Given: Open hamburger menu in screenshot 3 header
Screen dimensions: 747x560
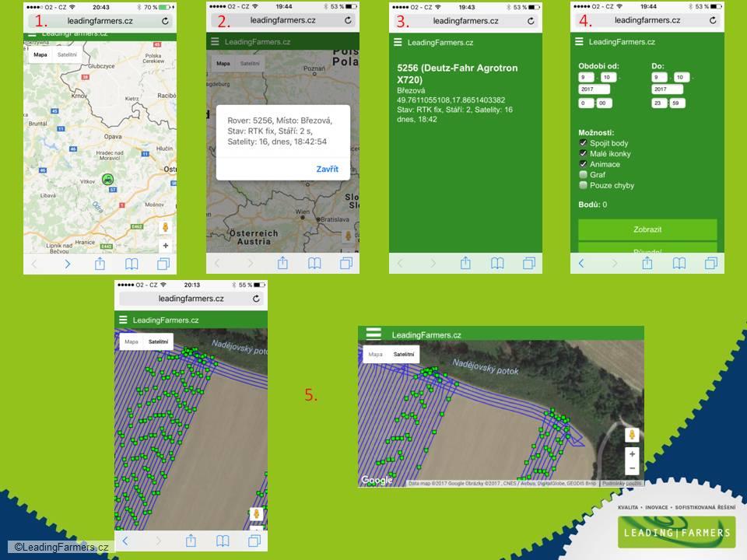Looking at the screenshot, I should coord(398,42).
